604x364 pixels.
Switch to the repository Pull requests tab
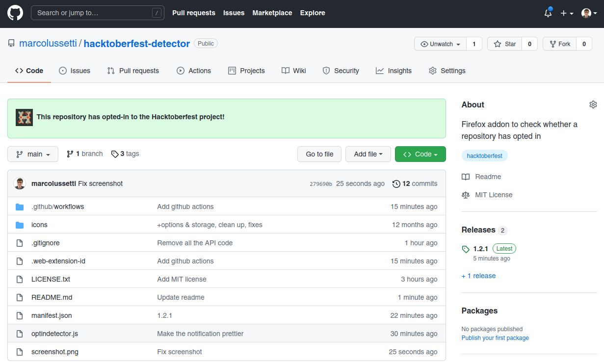point(133,71)
